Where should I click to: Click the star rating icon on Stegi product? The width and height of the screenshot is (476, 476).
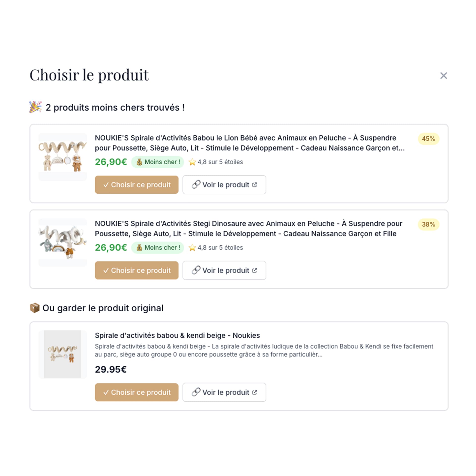192,247
